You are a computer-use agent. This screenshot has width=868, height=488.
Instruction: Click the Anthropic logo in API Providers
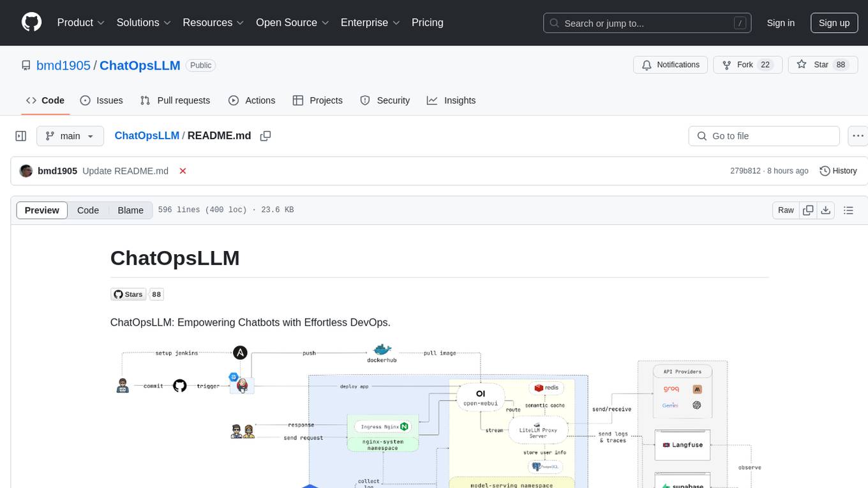[697, 388]
